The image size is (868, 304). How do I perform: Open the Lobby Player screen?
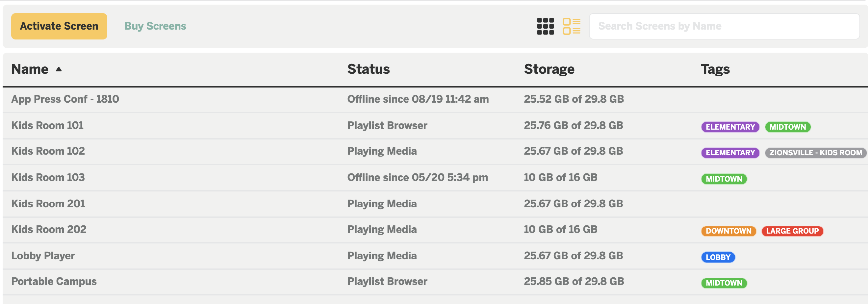(x=43, y=256)
